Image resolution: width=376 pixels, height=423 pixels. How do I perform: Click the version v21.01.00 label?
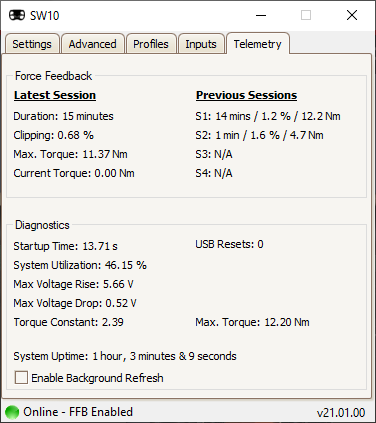coord(341,413)
